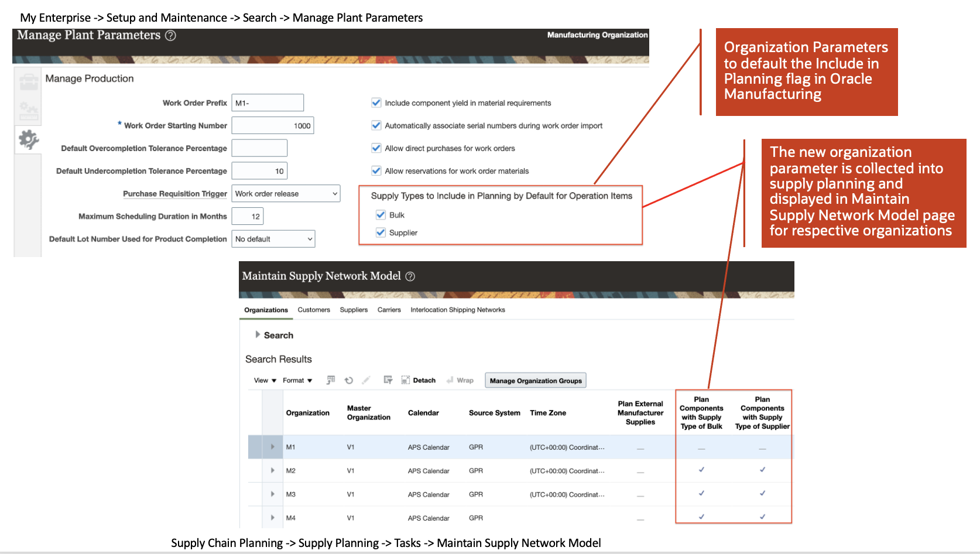Select the briefcase sidebar icon
This screenshot has width=980, height=554.
[x=28, y=82]
